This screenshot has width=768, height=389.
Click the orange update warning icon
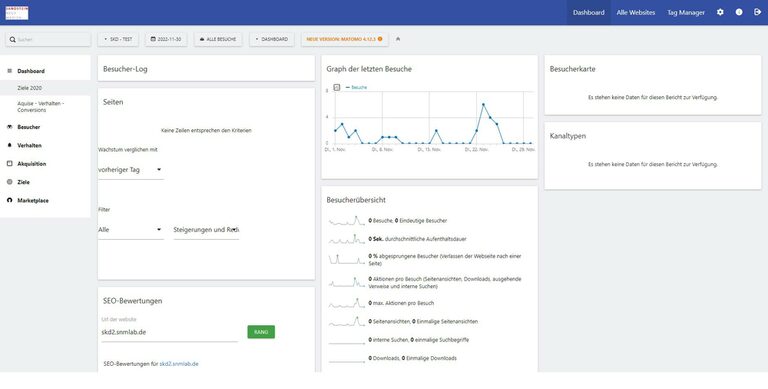click(x=380, y=39)
